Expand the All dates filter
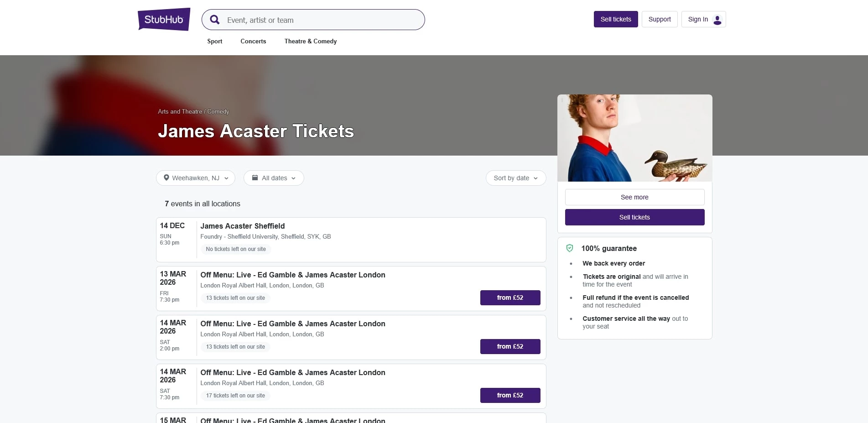868x423 pixels. pos(274,178)
